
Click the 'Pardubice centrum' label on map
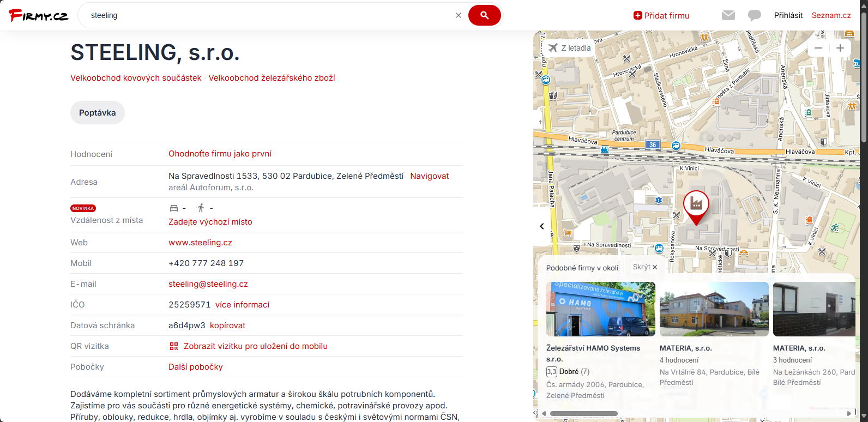tap(624, 135)
